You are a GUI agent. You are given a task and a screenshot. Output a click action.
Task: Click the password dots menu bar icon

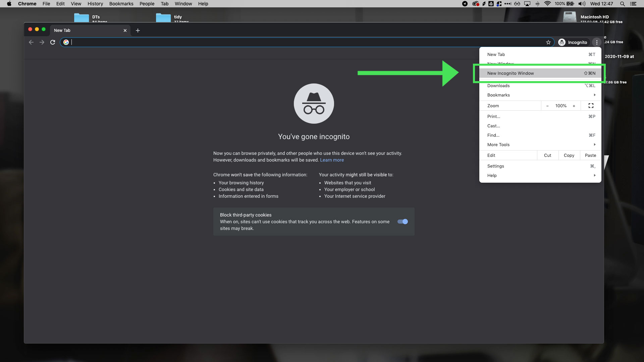coord(507,4)
